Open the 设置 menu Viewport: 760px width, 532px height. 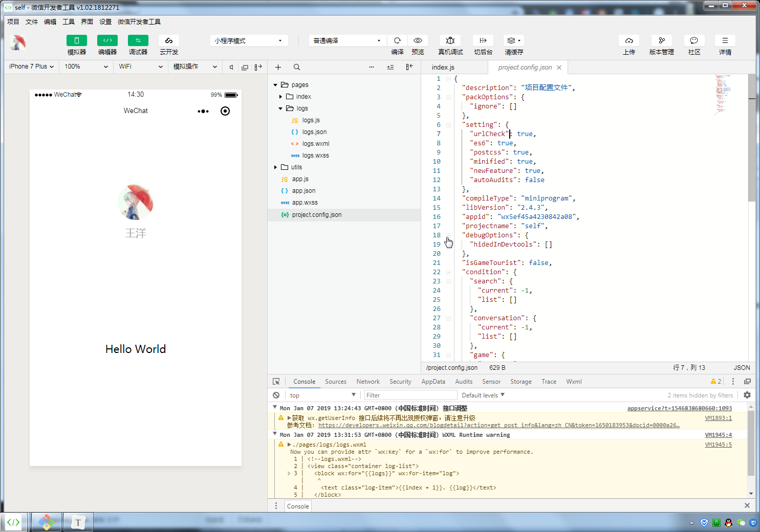click(105, 21)
